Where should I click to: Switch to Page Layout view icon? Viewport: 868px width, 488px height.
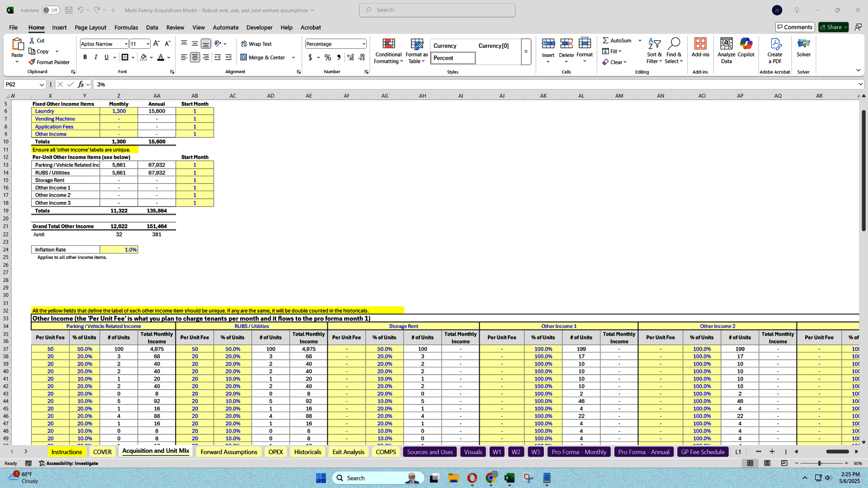tap(767, 464)
